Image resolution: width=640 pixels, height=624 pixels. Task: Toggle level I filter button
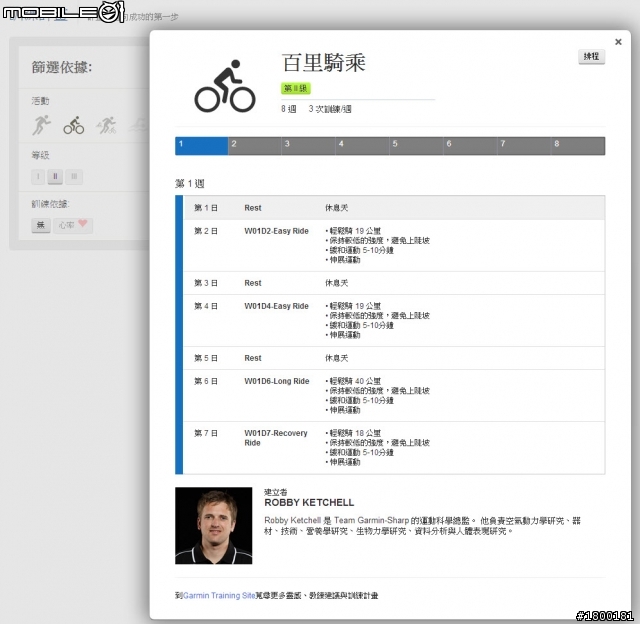(38, 177)
